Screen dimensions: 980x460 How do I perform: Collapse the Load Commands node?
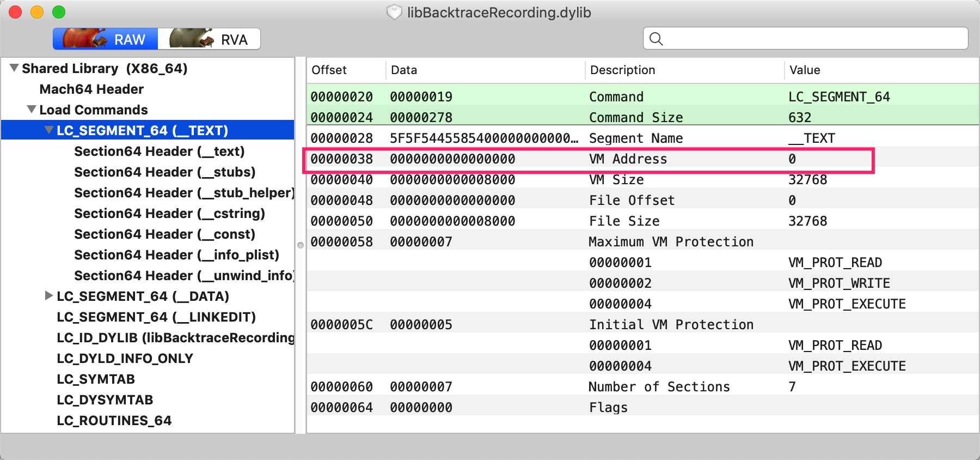click(32, 110)
